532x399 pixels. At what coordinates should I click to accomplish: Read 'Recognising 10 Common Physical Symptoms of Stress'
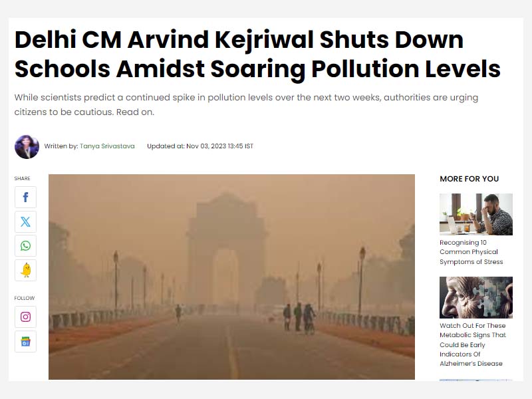point(471,252)
